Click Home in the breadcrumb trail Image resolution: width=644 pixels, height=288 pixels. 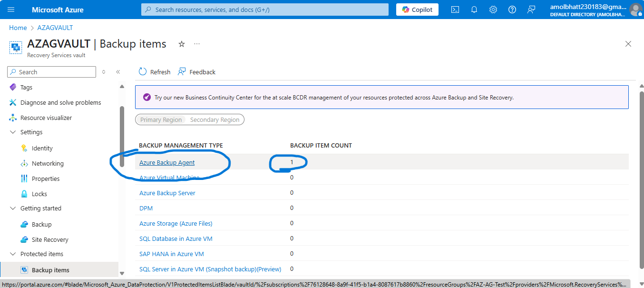click(18, 28)
